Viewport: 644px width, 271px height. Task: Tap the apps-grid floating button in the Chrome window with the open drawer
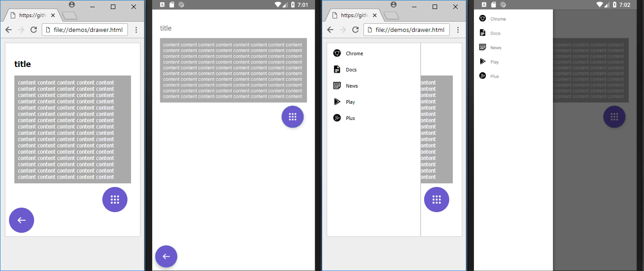tap(437, 200)
